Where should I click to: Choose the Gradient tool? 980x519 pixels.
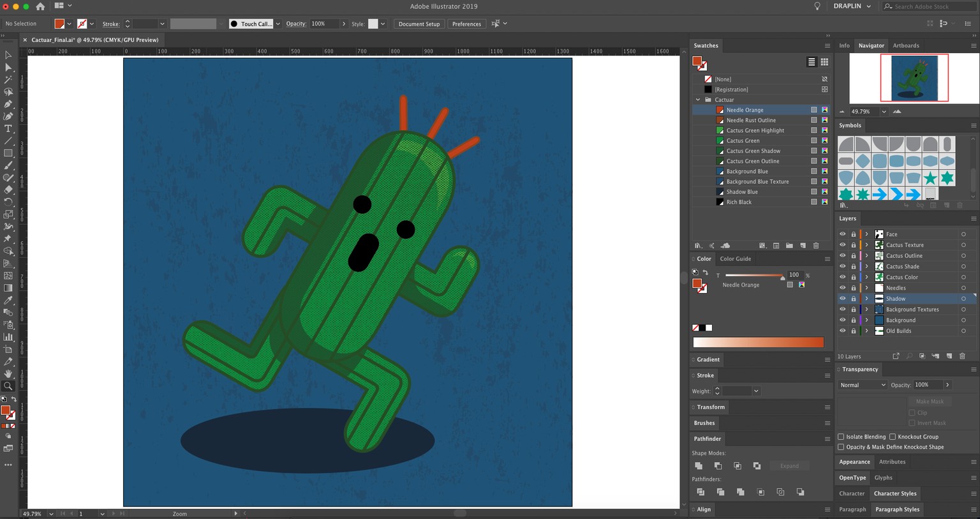tap(8, 288)
